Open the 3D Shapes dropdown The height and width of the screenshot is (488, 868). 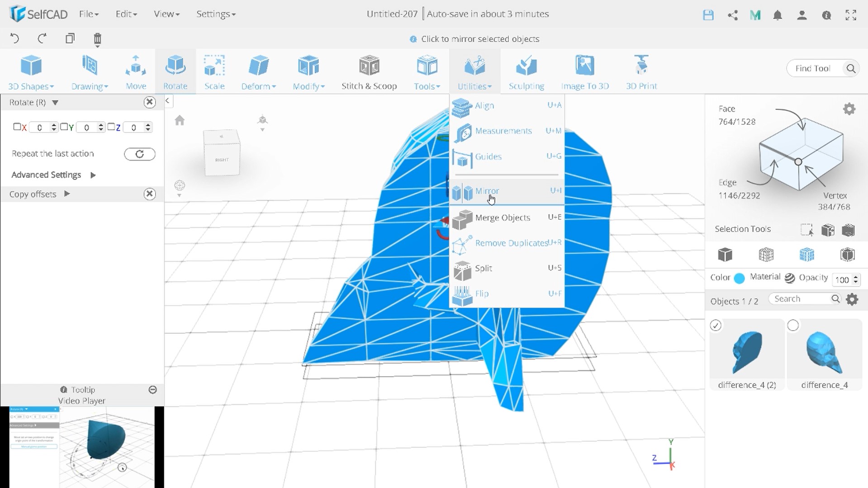click(31, 72)
